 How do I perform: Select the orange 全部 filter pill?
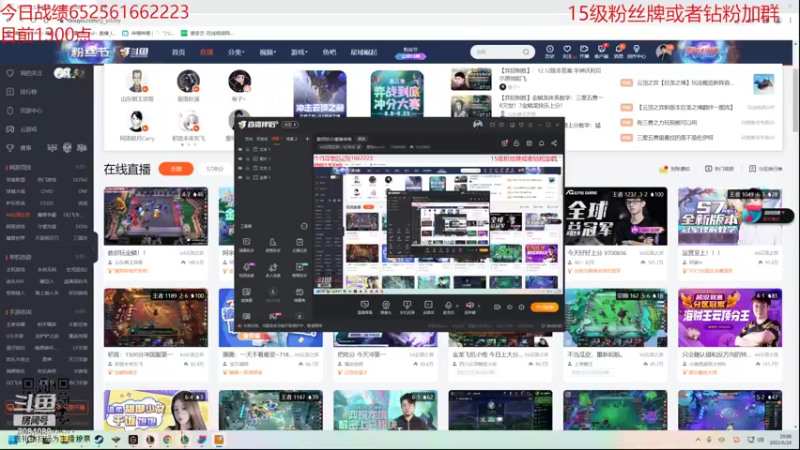(x=176, y=169)
